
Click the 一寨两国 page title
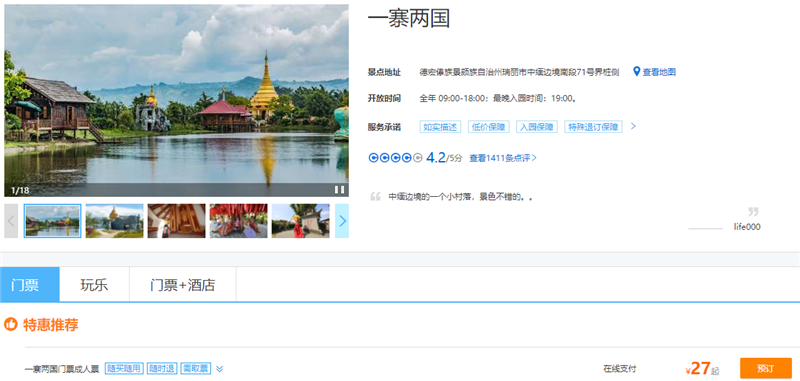pos(409,19)
